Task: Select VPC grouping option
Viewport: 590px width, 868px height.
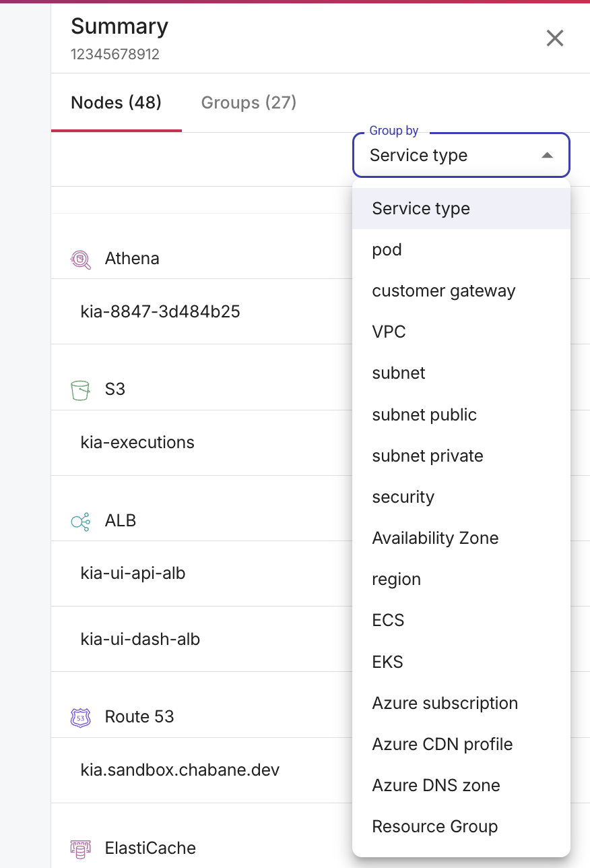Action: click(461, 332)
